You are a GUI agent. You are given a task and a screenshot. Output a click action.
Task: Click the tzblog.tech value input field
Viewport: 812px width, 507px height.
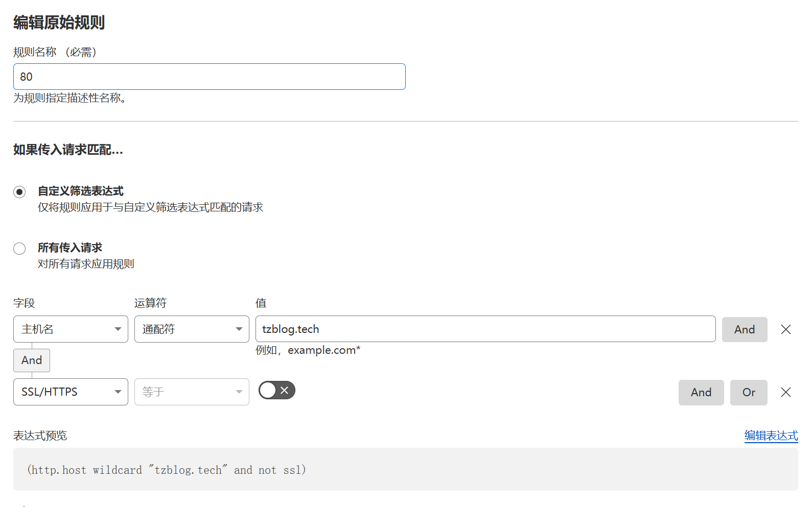[x=485, y=329]
